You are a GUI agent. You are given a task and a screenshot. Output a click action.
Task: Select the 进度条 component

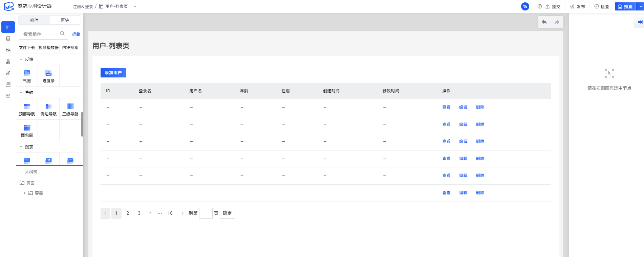pos(48,76)
